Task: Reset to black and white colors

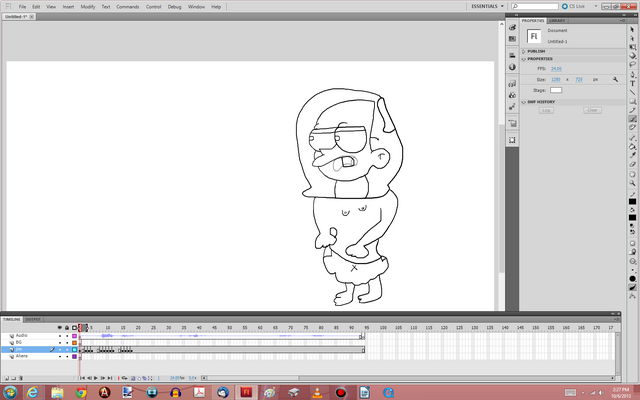Action: tap(632, 225)
